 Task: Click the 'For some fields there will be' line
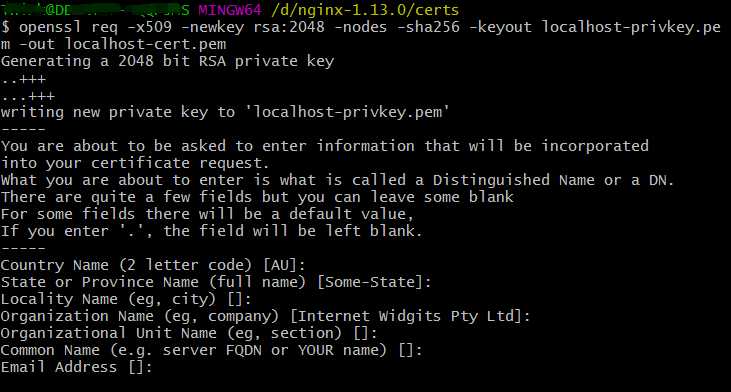pyautogui.click(x=207, y=214)
